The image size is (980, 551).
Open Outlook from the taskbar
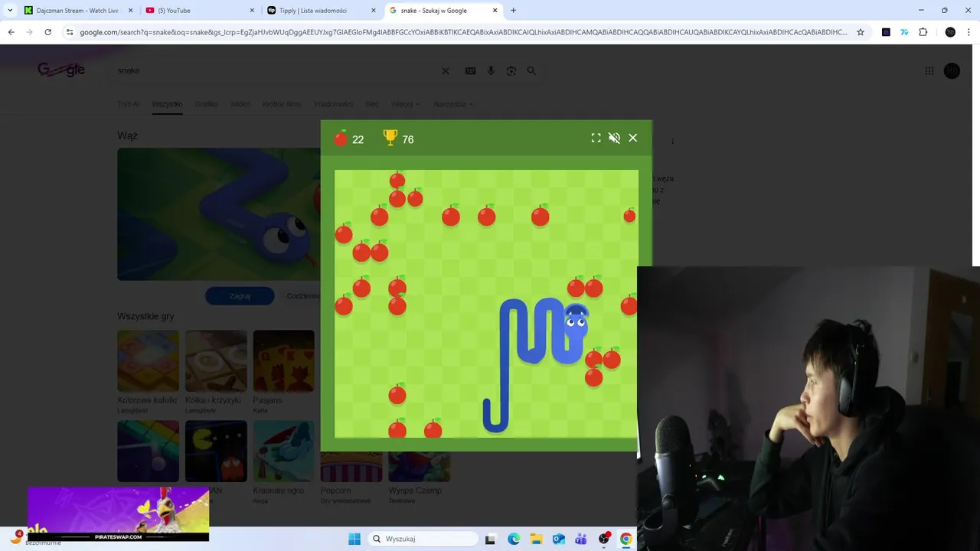pos(559,539)
